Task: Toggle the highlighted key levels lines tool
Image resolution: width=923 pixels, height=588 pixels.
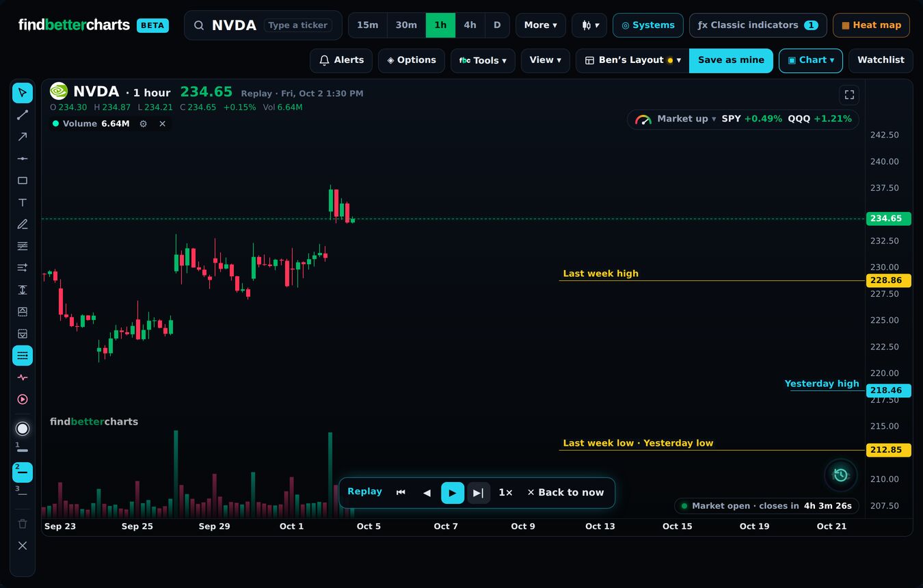Action: click(23, 356)
